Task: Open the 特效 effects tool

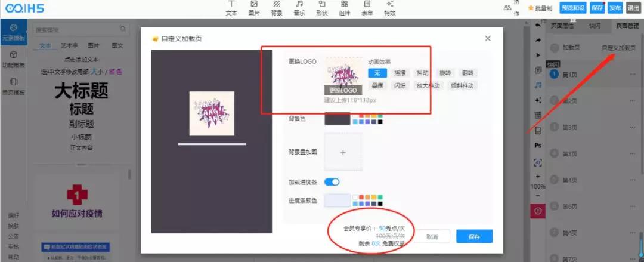Action: point(390,8)
